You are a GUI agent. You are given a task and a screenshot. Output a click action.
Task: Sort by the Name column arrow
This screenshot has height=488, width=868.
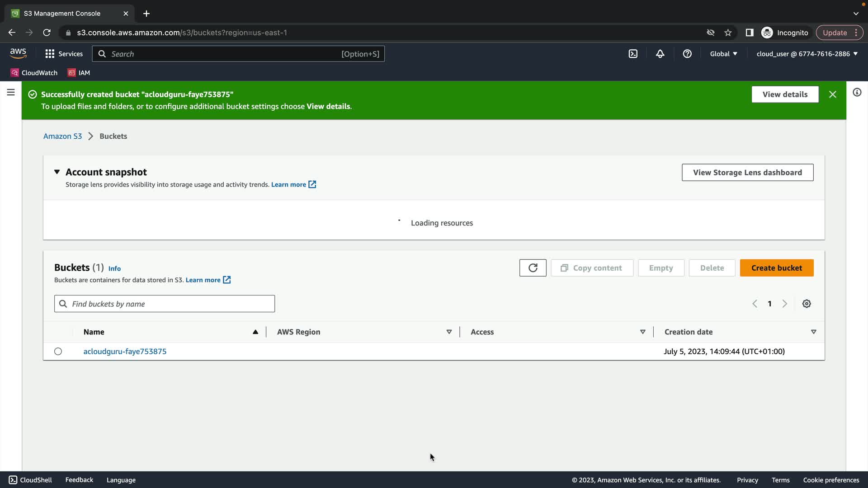pos(255,332)
